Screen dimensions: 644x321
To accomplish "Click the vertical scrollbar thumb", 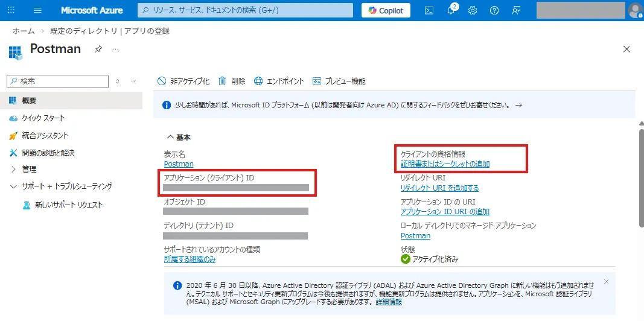I will [641, 178].
